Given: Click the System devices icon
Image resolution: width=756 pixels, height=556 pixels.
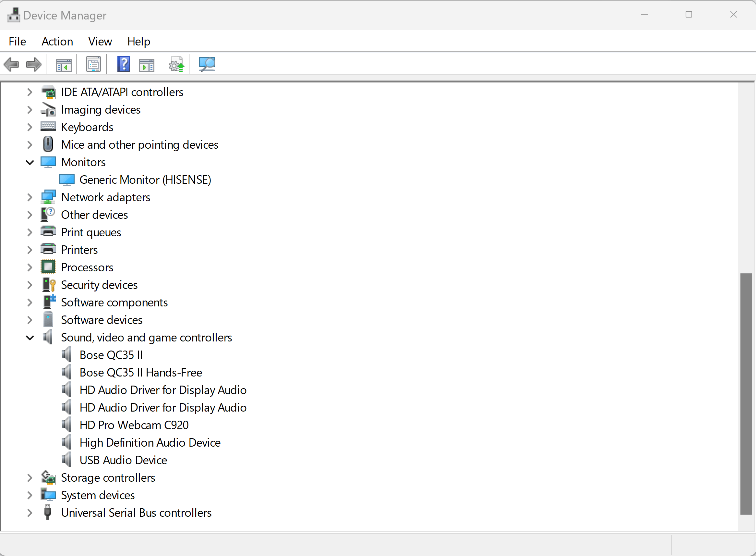Looking at the screenshot, I should pos(48,495).
